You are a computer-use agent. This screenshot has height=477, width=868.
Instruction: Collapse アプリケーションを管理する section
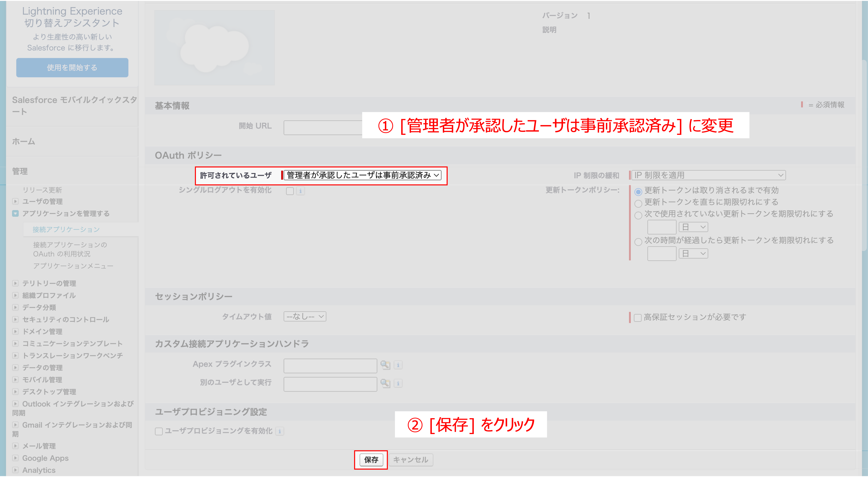tap(16, 213)
